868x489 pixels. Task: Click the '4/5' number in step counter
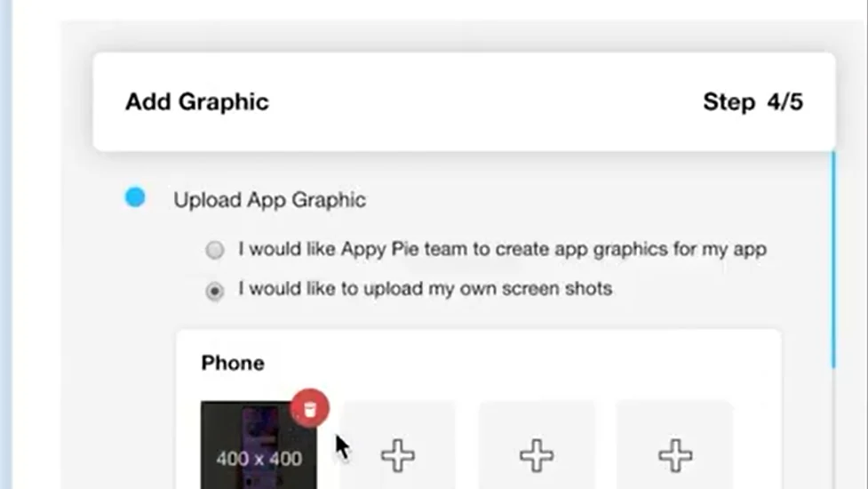[785, 102]
